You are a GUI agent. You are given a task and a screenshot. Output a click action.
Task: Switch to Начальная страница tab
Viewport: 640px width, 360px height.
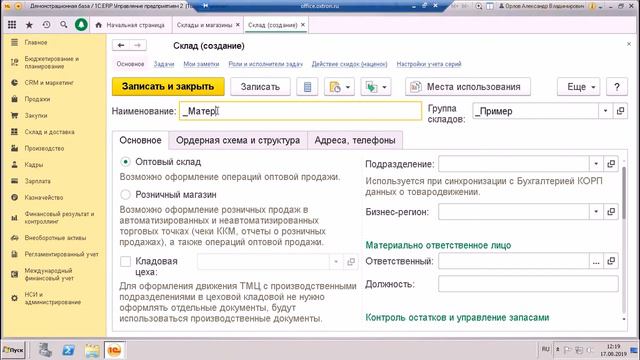click(131, 25)
